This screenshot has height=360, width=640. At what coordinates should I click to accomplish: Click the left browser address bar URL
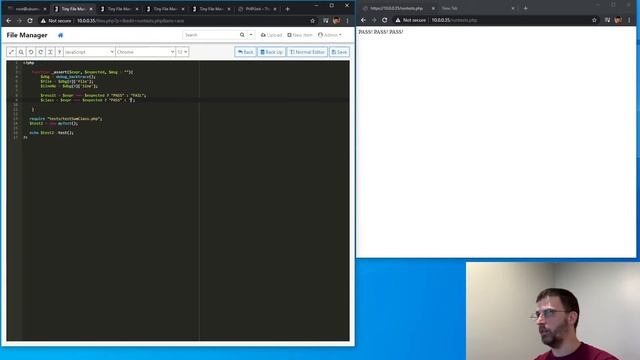[x=131, y=20]
